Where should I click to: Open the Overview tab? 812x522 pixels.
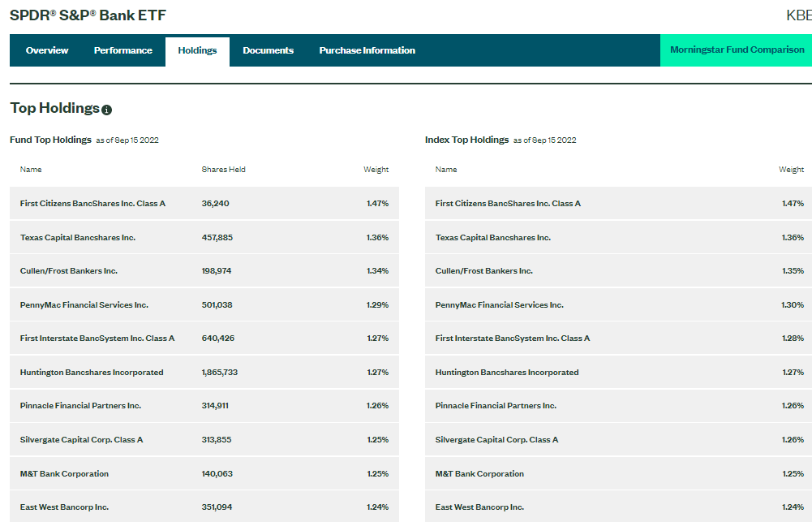[47, 50]
